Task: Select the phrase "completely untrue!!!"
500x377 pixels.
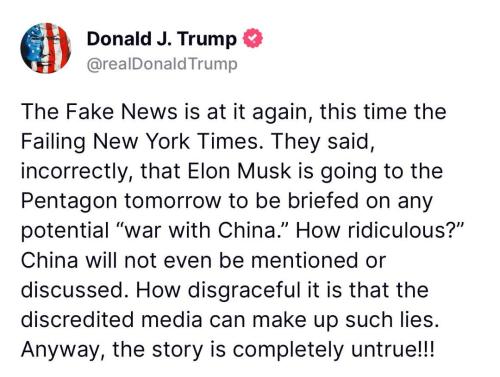Action: (x=334, y=349)
